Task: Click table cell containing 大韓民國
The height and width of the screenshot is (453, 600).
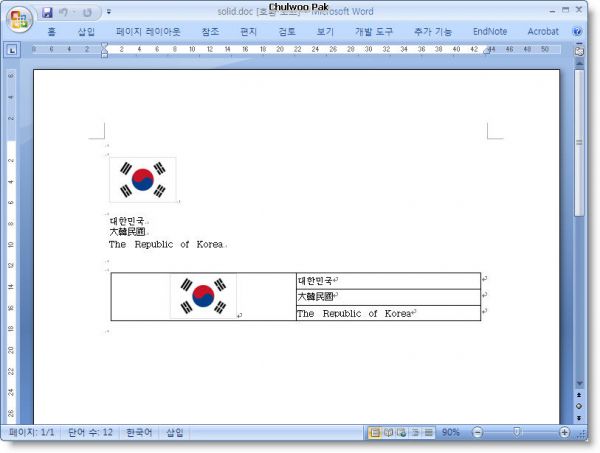Action: pyautogui.click(x=388, y=297)
